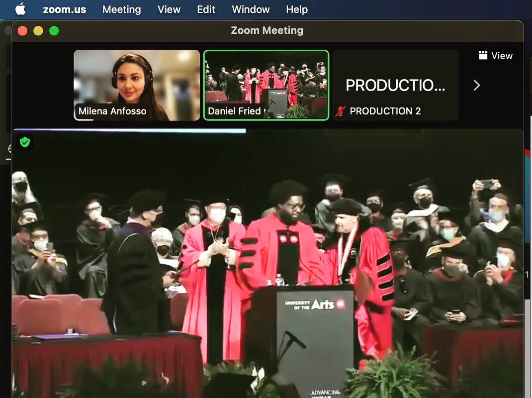Select Milena Anfosso's video thumbnail
This screenshot has width=532, height=398.
(137, 85)
